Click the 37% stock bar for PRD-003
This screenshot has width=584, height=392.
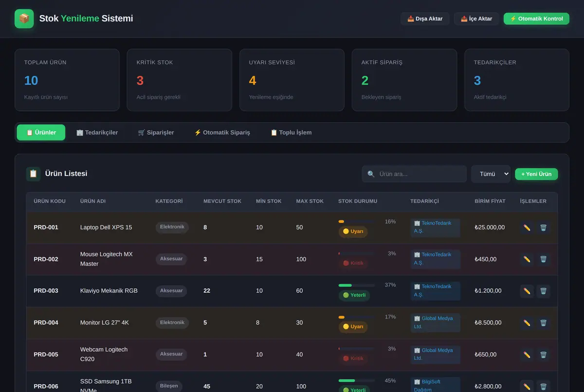point(356,285)
